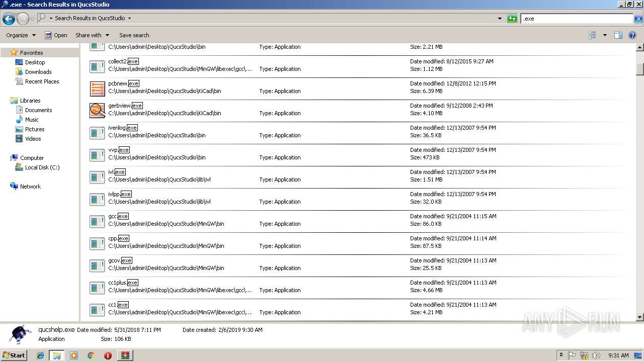Open Recent Places in sidebar
The image size is (644, 362).
[42, 81]
